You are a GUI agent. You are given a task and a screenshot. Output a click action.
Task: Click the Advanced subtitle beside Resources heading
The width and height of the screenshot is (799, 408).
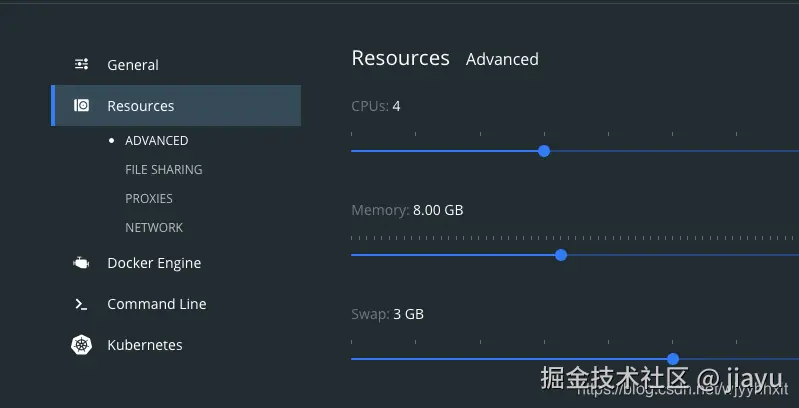pos(502,59)
